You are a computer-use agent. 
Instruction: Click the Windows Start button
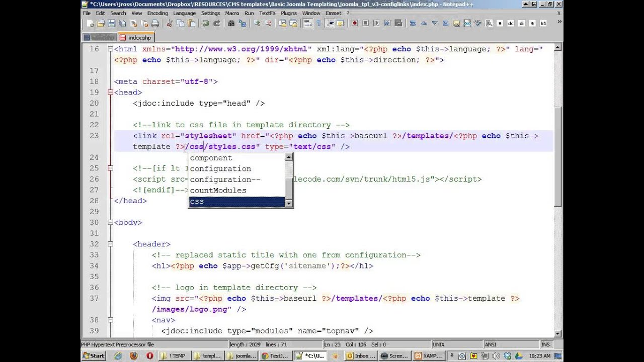click(x=94, y=355)
